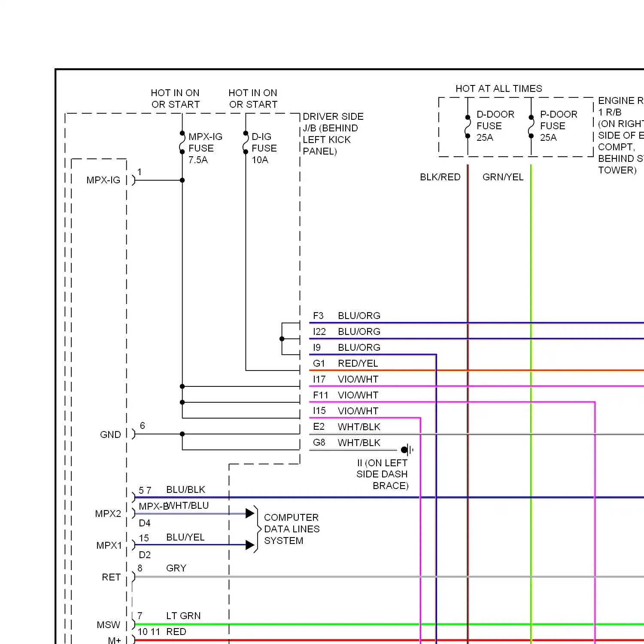This screenshot has height=644, width=644.
Task: Click pin number 8 beside RET
Action: click(x=140, y=568)
